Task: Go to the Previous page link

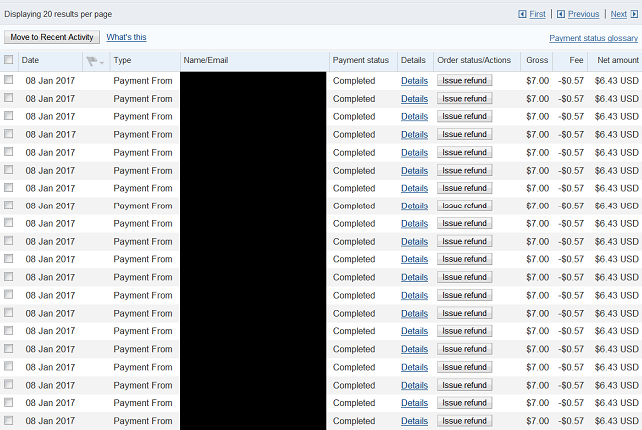Action: [x=583, y=14]
